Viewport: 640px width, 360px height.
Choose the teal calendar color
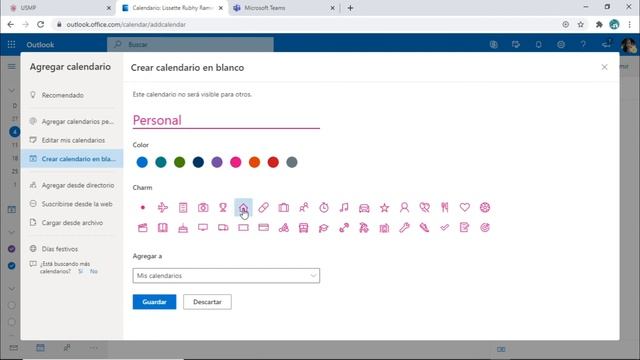(161, 162)
